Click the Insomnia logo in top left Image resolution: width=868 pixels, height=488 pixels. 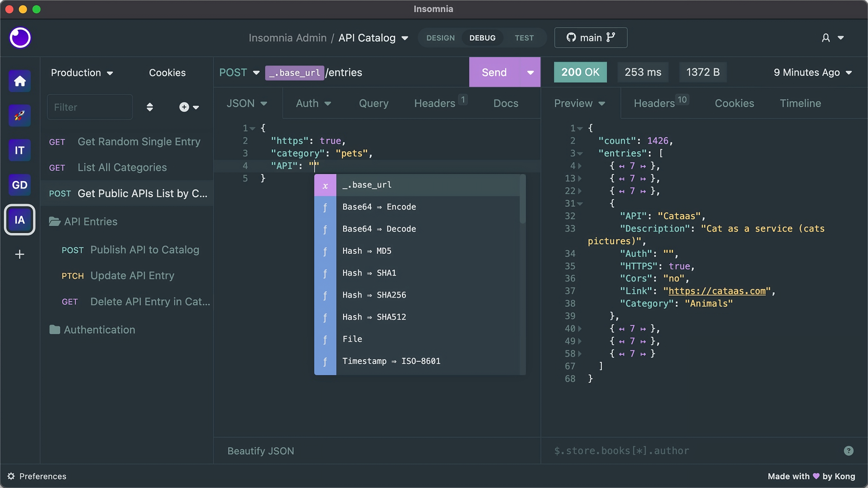tap(20, 38)
